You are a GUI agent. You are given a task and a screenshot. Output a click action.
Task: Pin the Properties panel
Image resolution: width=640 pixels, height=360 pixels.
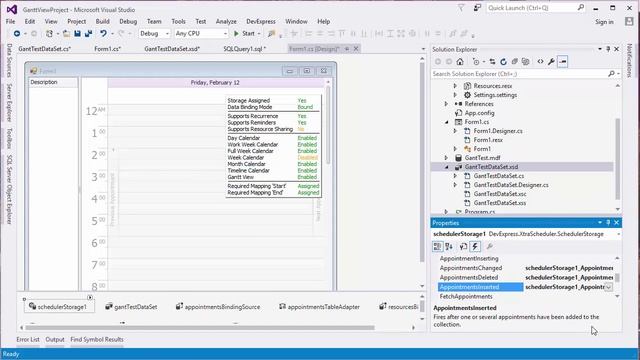click(x=608, y=222)
